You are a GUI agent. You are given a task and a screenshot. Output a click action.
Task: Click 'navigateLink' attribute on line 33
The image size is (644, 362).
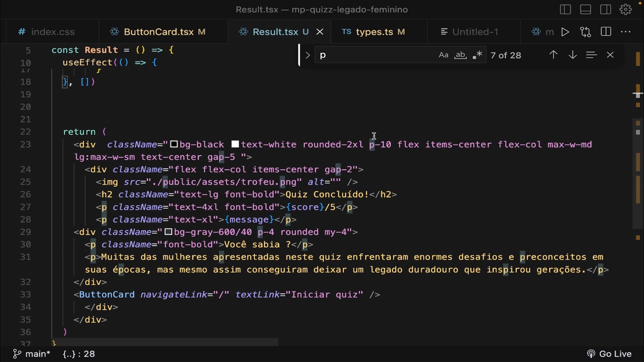[173, 295]
